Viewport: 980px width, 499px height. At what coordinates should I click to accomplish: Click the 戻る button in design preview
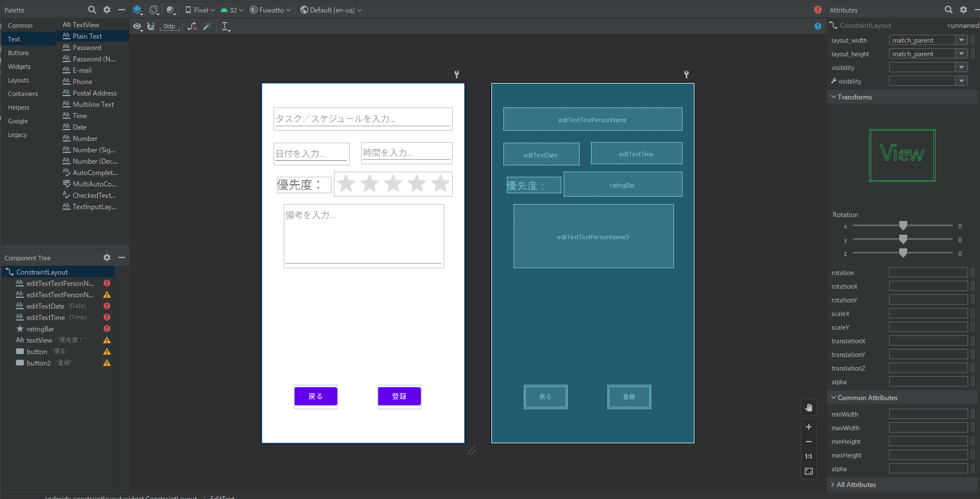coord(316,397)
